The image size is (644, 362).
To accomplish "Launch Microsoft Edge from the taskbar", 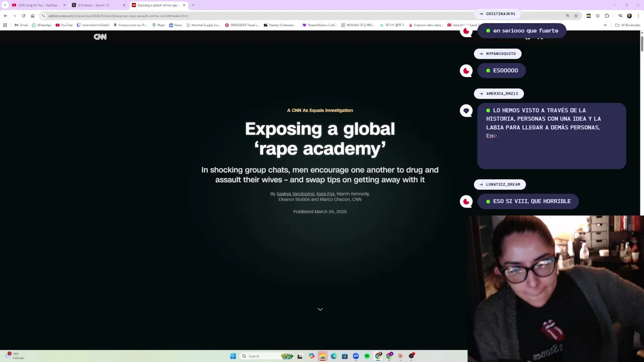I will 334,356.
